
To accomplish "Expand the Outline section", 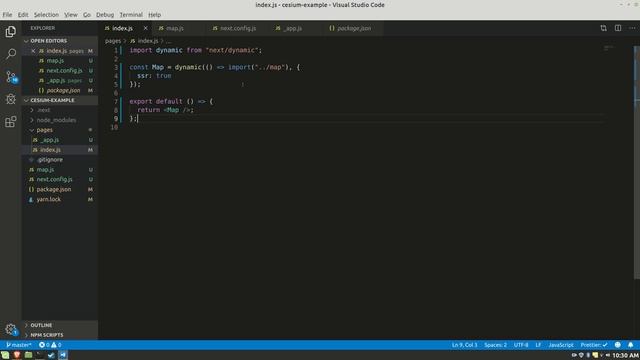I will [x=60, y=325].
